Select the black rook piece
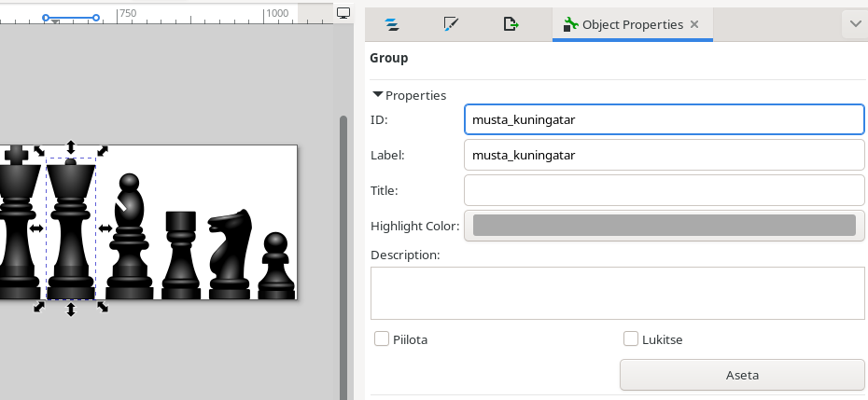Screen dimensions: 868x400 [x=181, y=255]
